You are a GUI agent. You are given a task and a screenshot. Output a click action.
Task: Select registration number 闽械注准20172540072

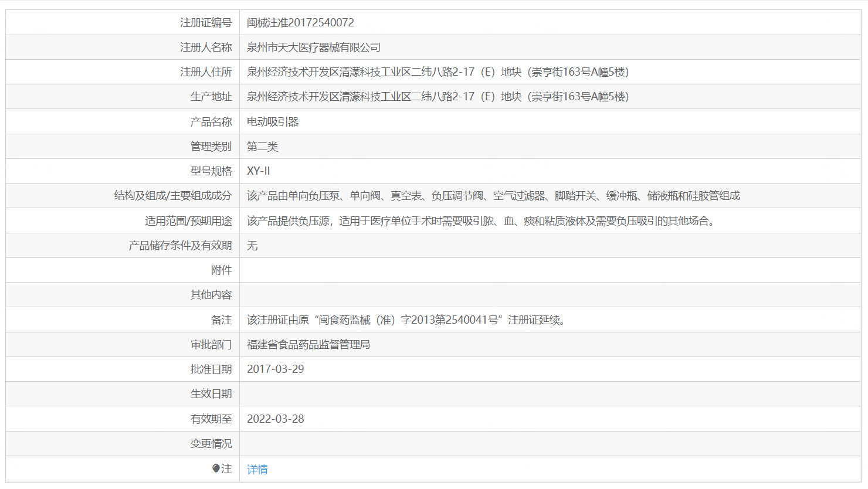pos(300,22)
